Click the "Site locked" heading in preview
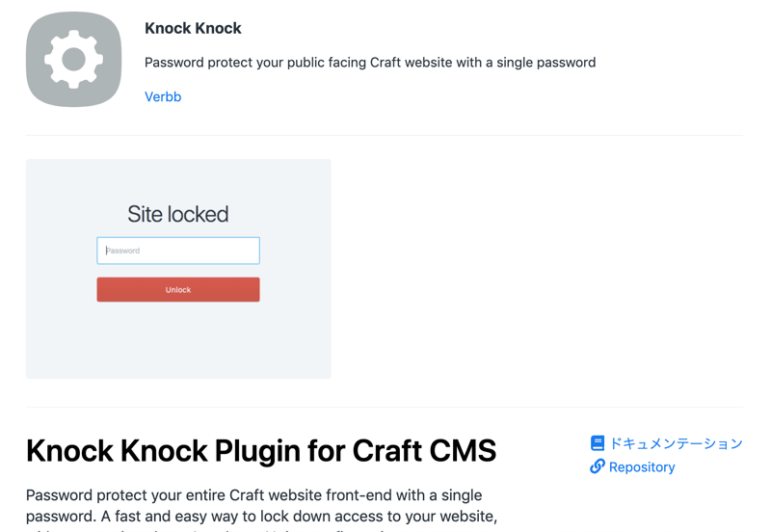771x532 pixels. click(178, 214)
